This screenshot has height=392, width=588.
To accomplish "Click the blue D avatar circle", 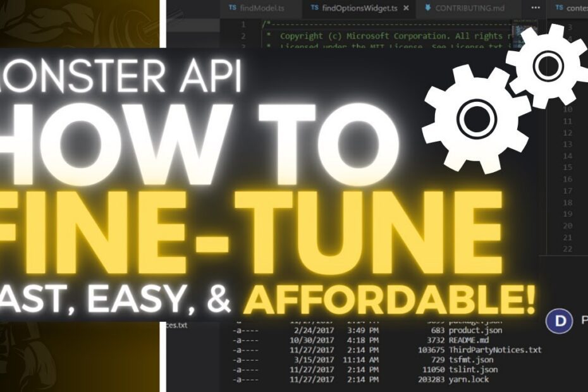I will click(559, 321).
